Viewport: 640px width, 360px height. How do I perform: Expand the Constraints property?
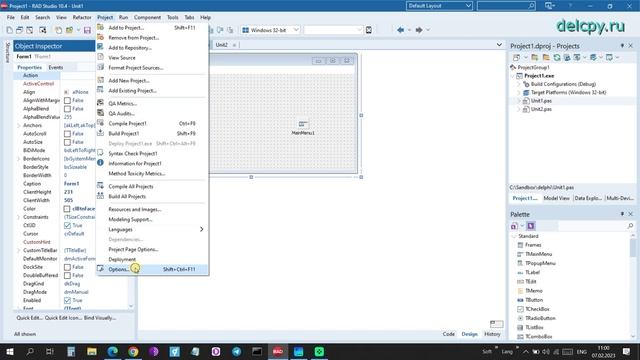pos(18,217)
